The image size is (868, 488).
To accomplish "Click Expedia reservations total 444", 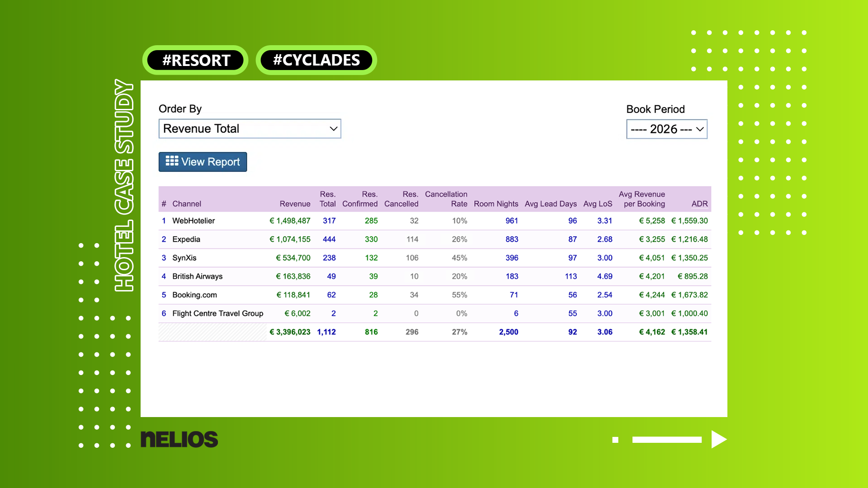I will click(329, 239).
